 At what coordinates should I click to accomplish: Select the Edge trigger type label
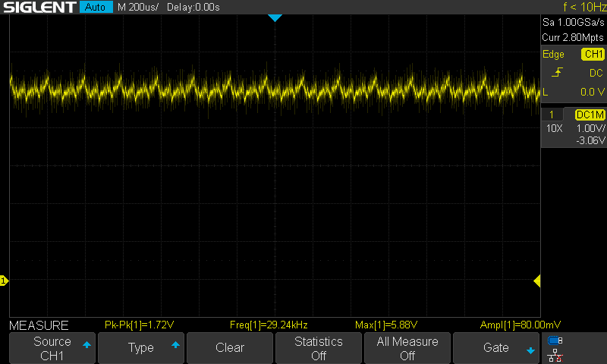[553, 55]
